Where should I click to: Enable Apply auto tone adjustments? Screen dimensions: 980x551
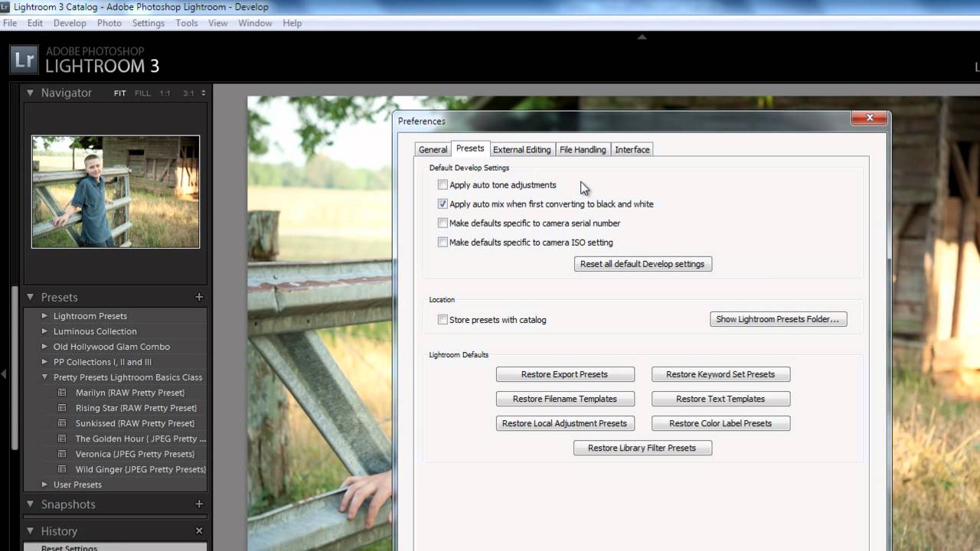click(x=443, y=184)
